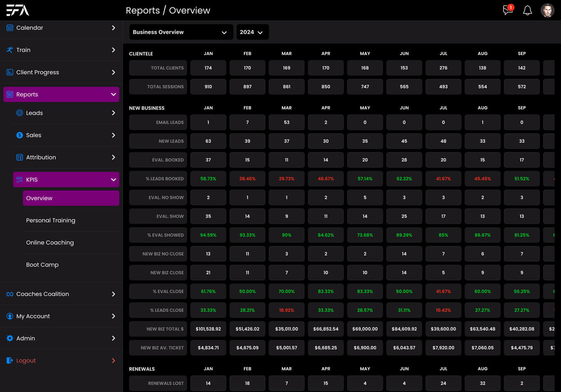This screenshot has height=392, width=561.
Task: Click the Sales dollar icon
Action: [x=20, y=135]
